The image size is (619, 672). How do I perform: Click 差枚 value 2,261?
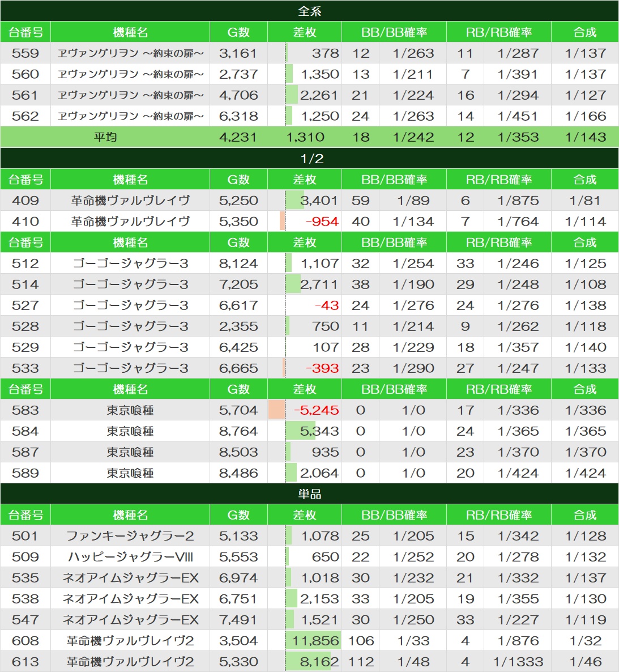319,95
